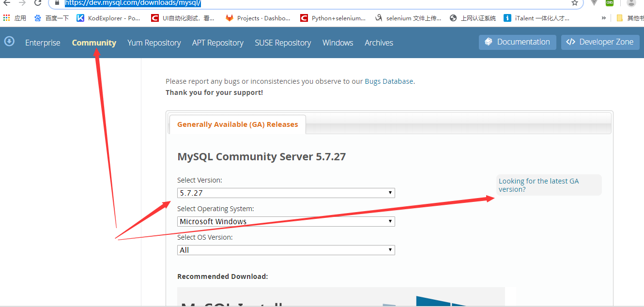Open the Chrome profile avatar icon

point(631,2)
